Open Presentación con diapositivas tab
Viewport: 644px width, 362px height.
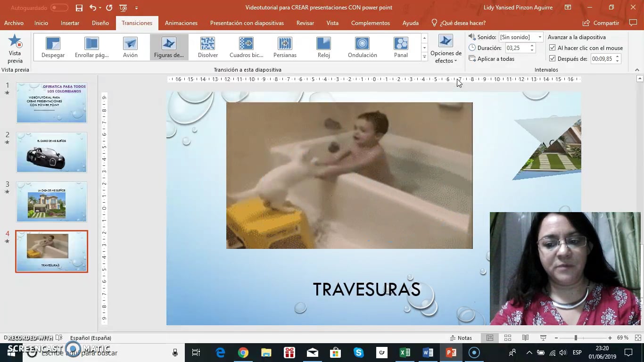pos(247,23)
